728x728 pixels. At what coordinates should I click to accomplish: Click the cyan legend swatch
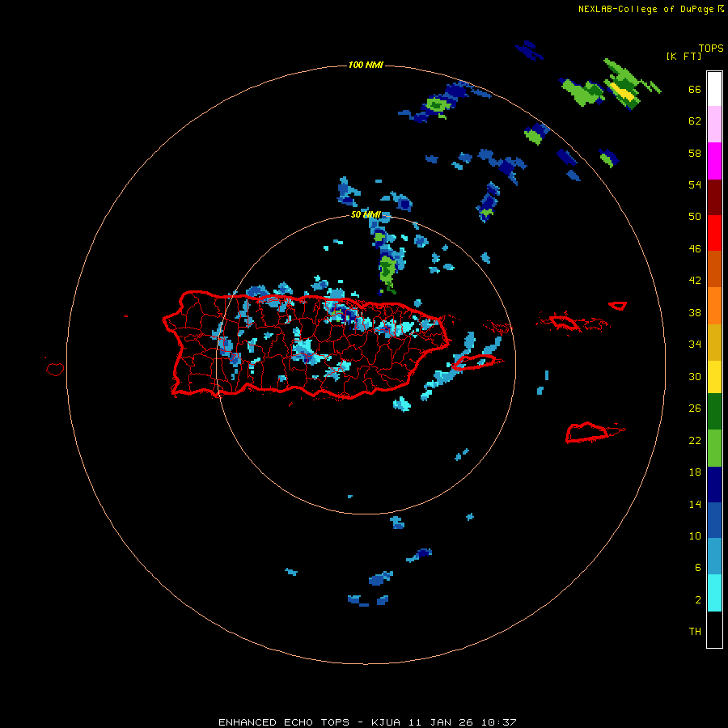click(714, 593)
